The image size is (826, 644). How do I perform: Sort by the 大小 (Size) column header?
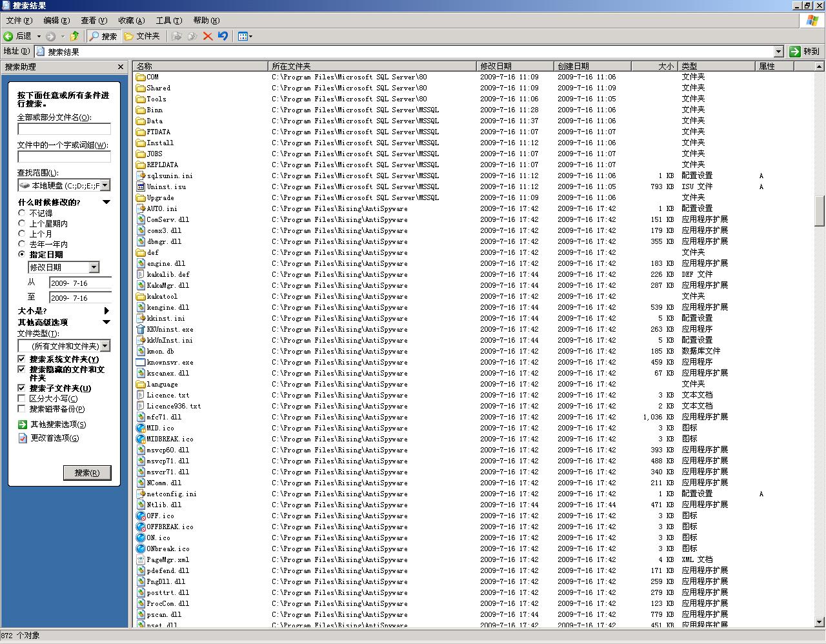point(654,66)
